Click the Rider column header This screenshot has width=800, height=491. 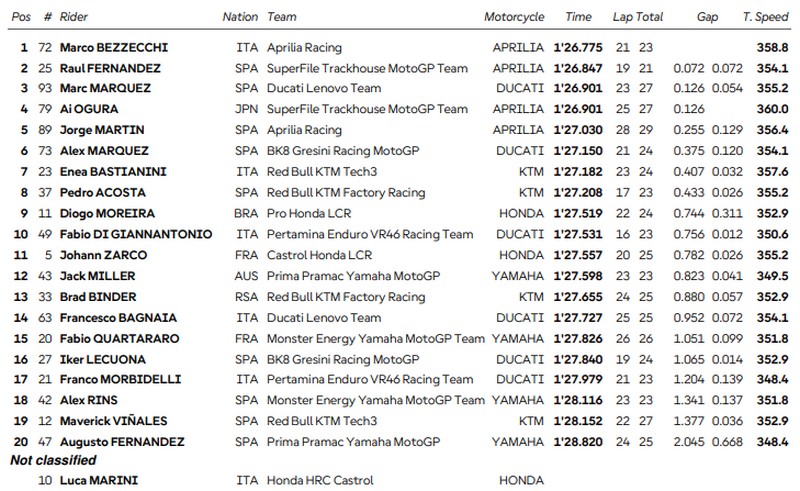[73, 17]
